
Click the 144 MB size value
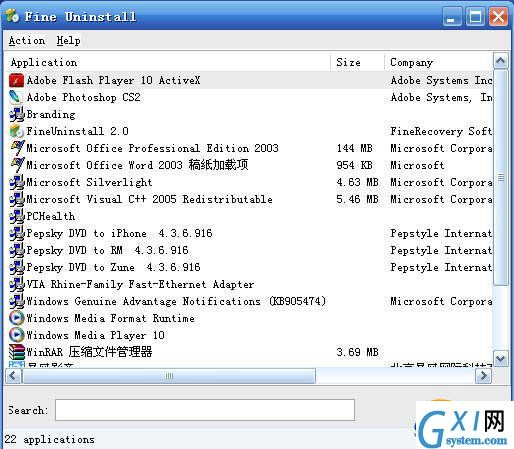355,148
